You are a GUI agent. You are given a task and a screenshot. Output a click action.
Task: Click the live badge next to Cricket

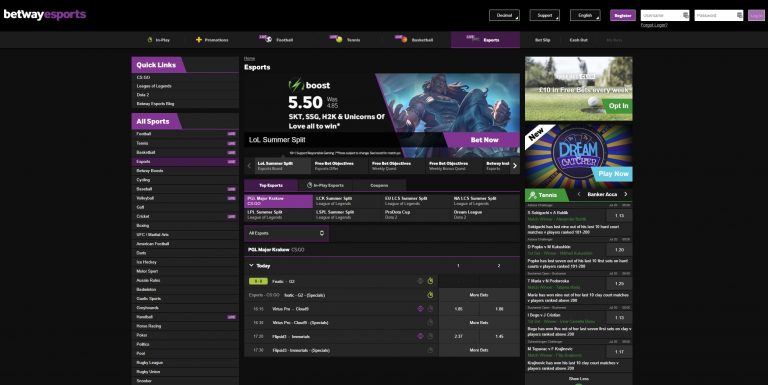231,217
